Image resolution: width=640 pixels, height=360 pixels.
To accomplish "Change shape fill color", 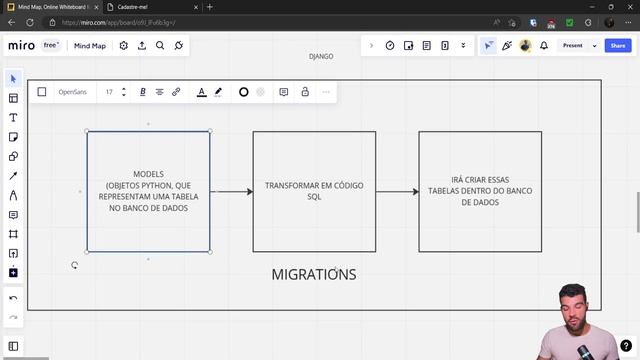I will click(x=260, y=92).
